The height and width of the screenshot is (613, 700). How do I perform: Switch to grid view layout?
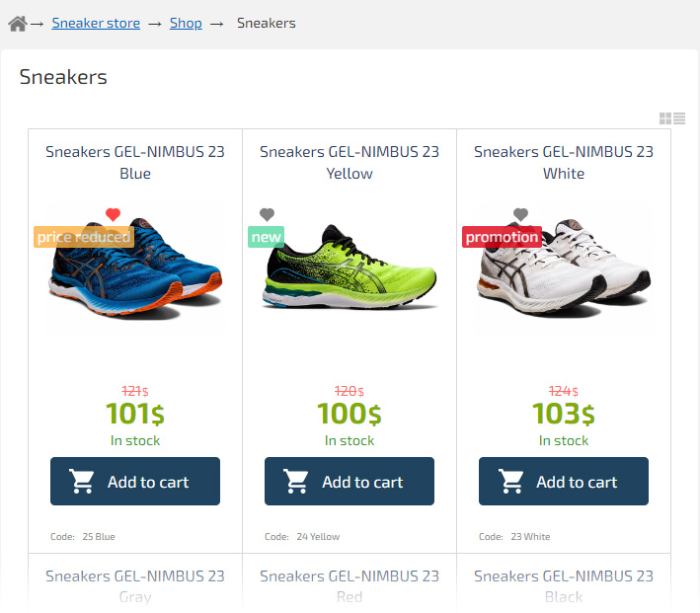pyautogui.click(x=665, y=118)
